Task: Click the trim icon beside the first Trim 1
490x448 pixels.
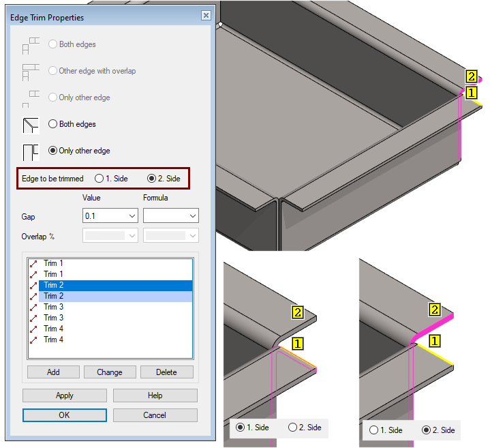Action: coord(33,264)
